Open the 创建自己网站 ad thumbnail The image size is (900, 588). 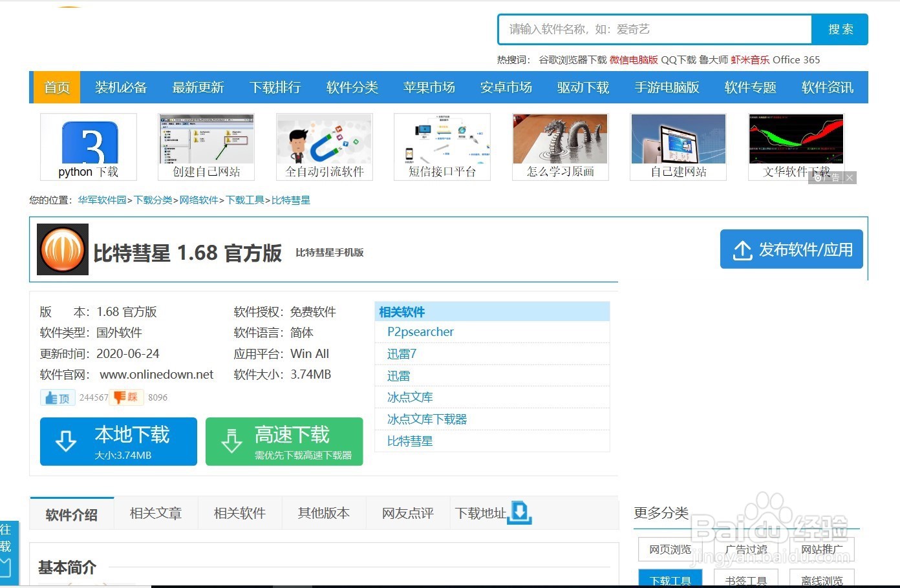tap(206, 147)
